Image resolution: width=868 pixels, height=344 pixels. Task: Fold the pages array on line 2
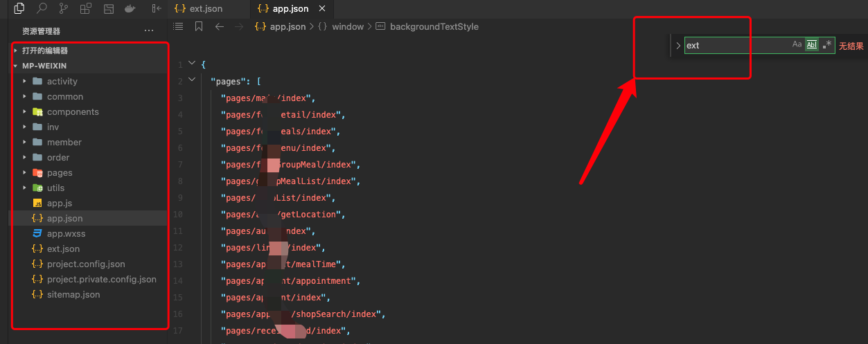(x=192, y=80)
